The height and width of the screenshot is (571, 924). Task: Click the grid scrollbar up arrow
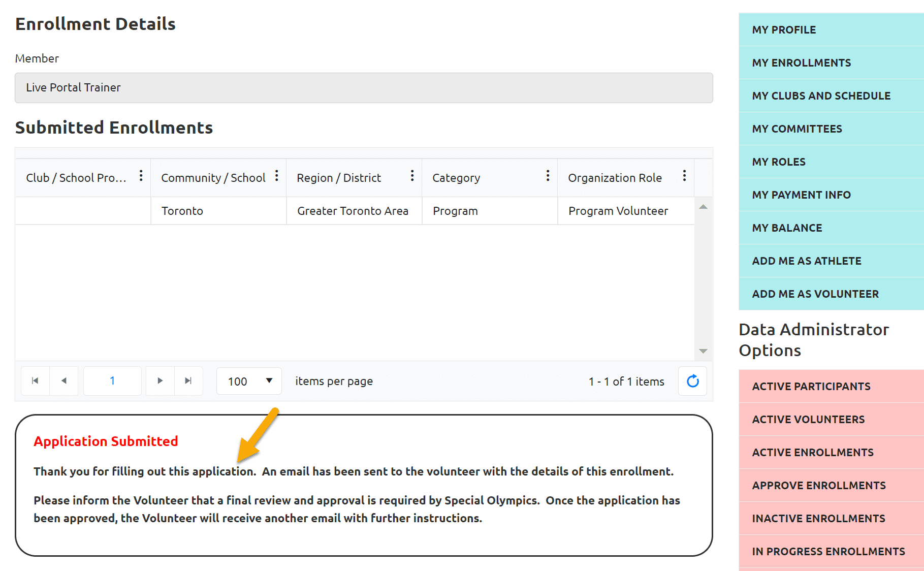click(704, 207)
